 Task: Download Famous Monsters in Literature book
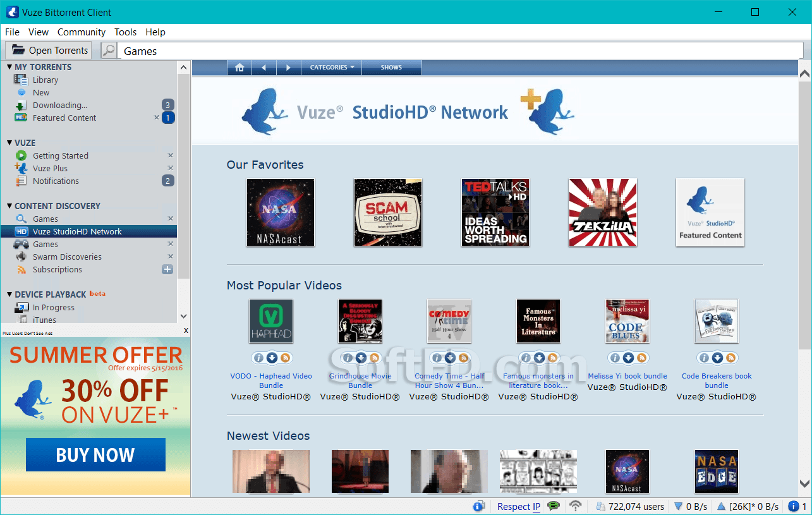(539, 358)
